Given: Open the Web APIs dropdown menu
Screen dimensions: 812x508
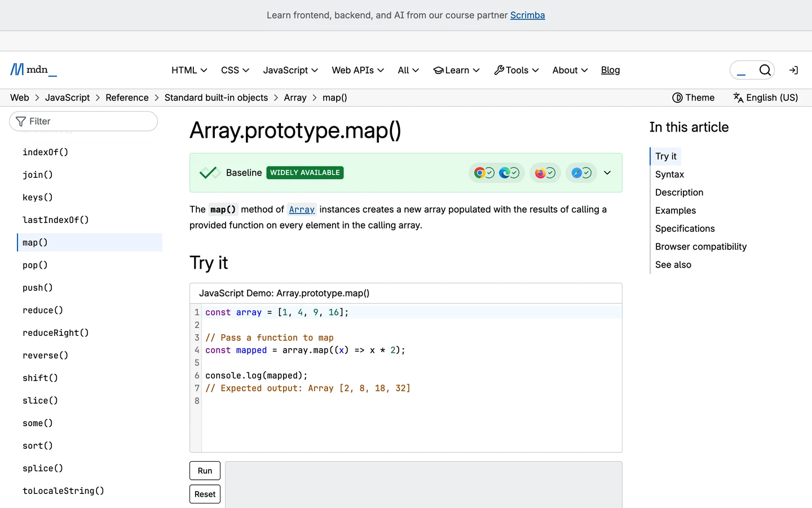Looking at the screenshot, I should coord(358,70).
